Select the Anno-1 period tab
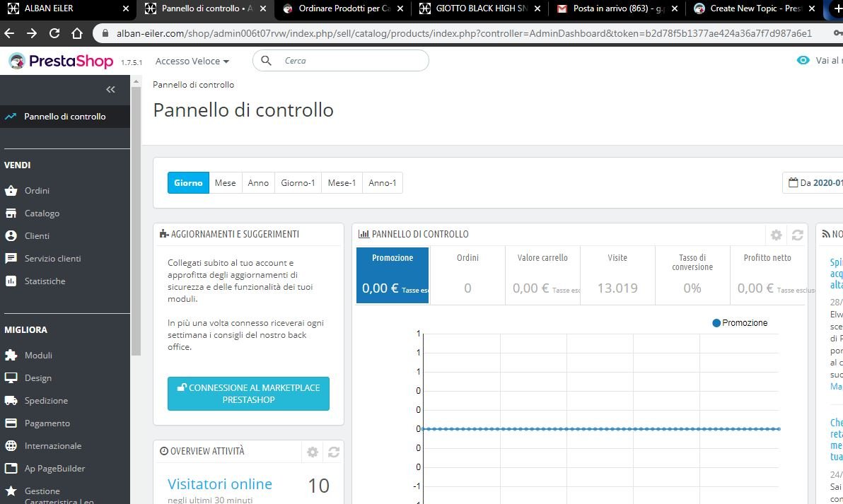843x504 pixels. click(x=383, y=182)
